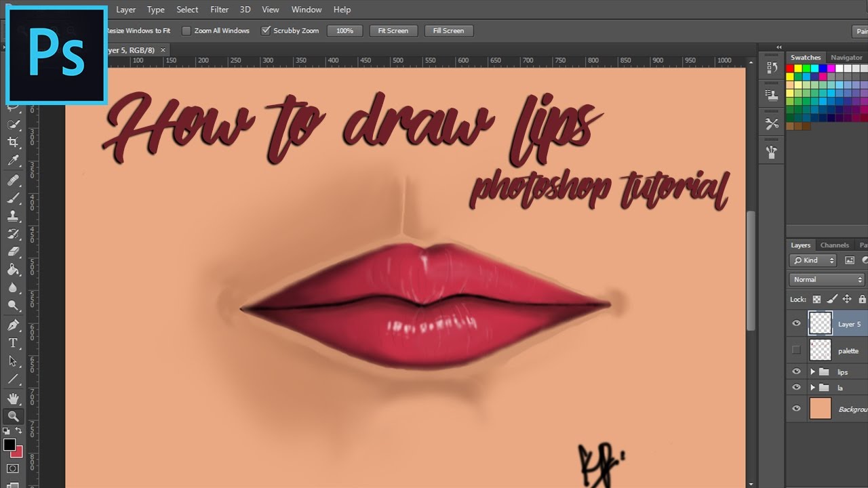Viewport: 868px width, 488px height.
Task: Select the Type tool
Action: pos(13,343)
